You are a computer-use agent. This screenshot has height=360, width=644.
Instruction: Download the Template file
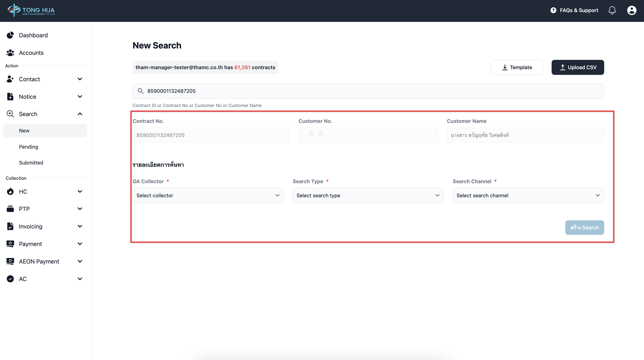point(517,67)
